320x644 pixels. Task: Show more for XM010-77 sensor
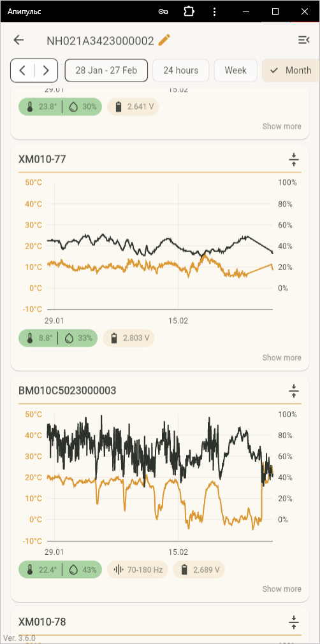pyautogui.click(x=282, y=358)
